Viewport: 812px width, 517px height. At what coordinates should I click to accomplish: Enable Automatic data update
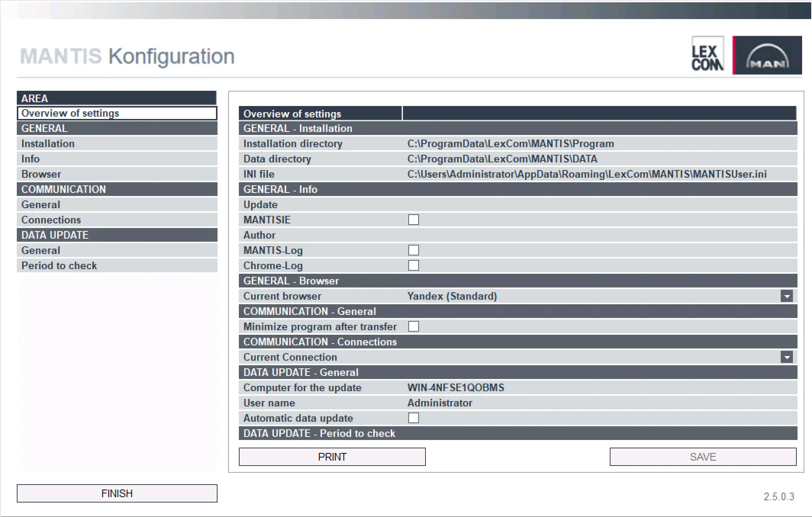pos(414,418)
